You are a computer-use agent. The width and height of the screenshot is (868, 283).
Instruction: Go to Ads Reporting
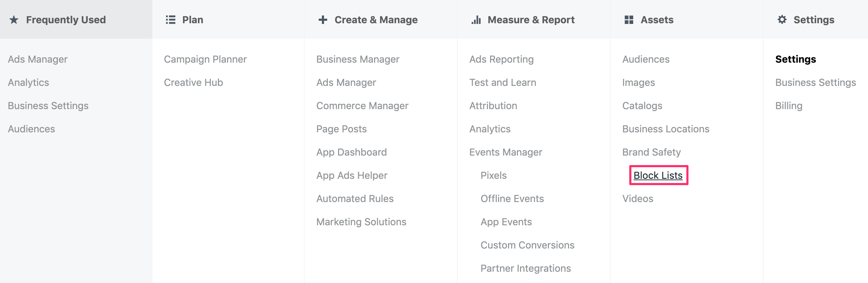(502, 59)
